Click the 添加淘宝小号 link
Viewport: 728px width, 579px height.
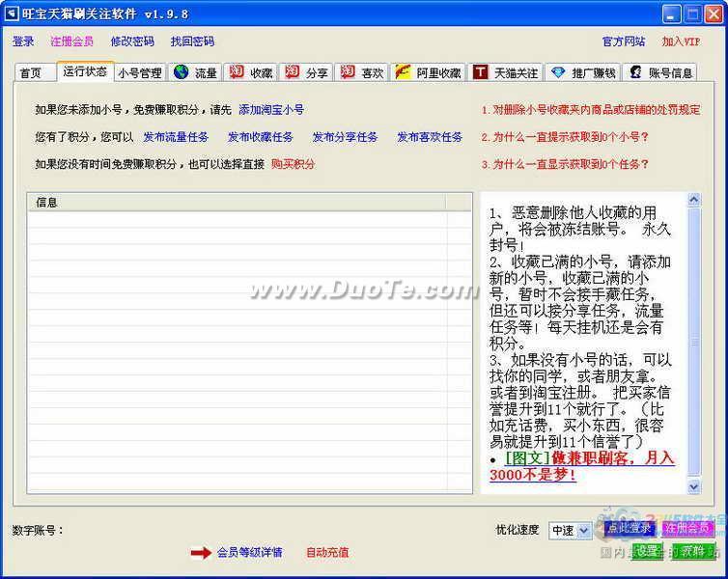click(x=271, y=110)
